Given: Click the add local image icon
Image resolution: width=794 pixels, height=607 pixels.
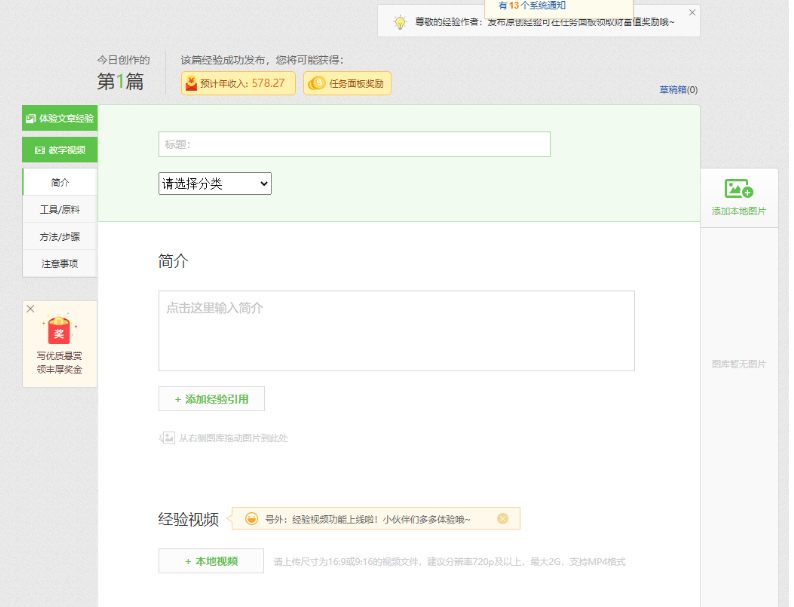Looking at the screenshot, I should coord(739,189).
